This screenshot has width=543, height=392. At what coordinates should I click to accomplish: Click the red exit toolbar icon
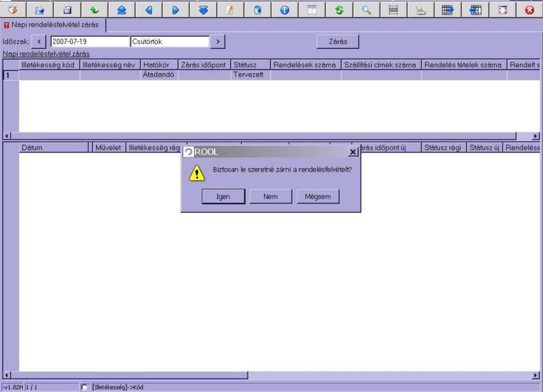click(x=529, y=10)
